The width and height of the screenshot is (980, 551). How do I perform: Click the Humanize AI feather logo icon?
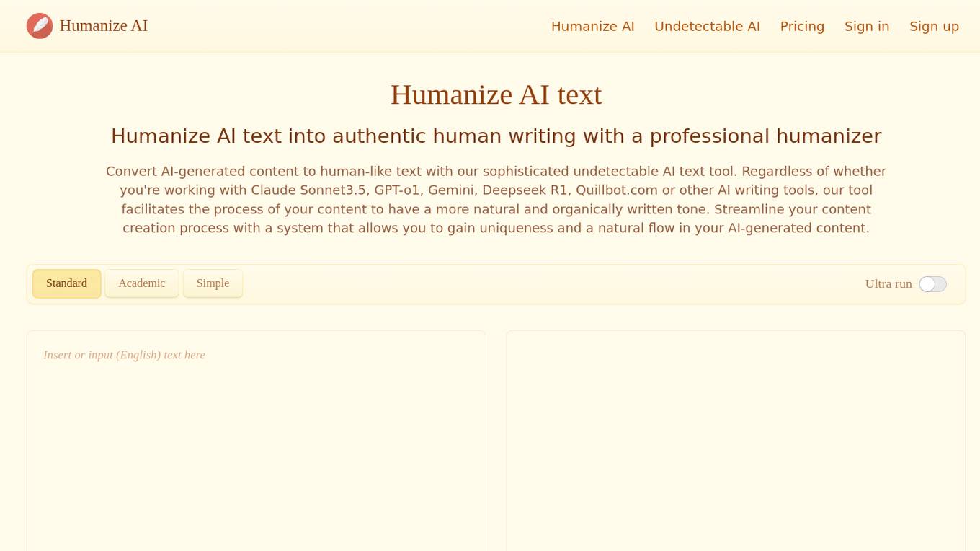(x=40, y=26)
